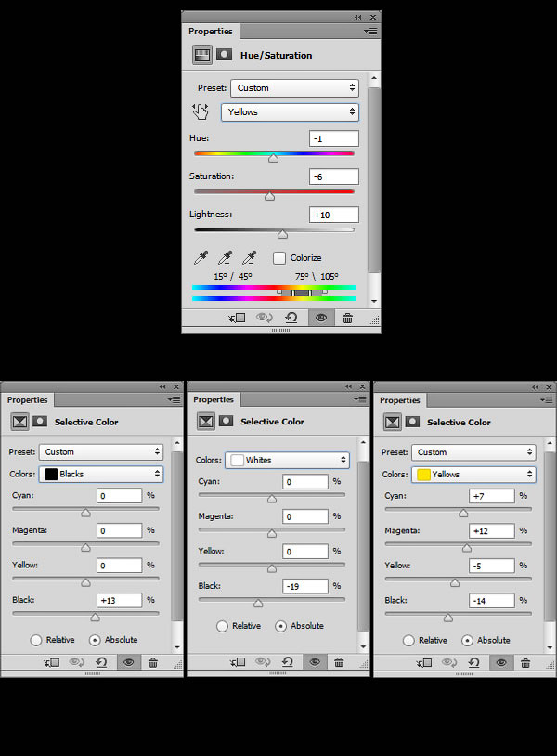Open Colors dropdown showing Yellows in Selective Color
Image resolution: width=557 pixels, height=756 pixels.
pos(473,475)
